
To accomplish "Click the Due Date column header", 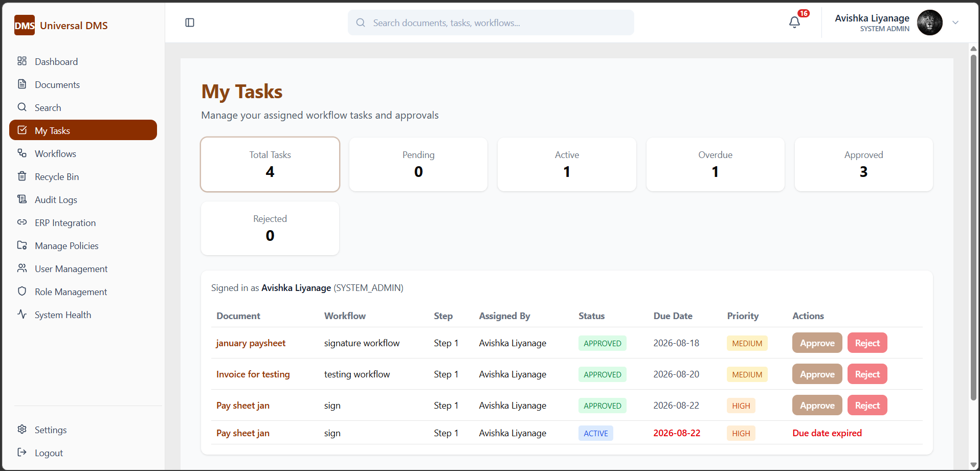I will click(x=673, y=316).
